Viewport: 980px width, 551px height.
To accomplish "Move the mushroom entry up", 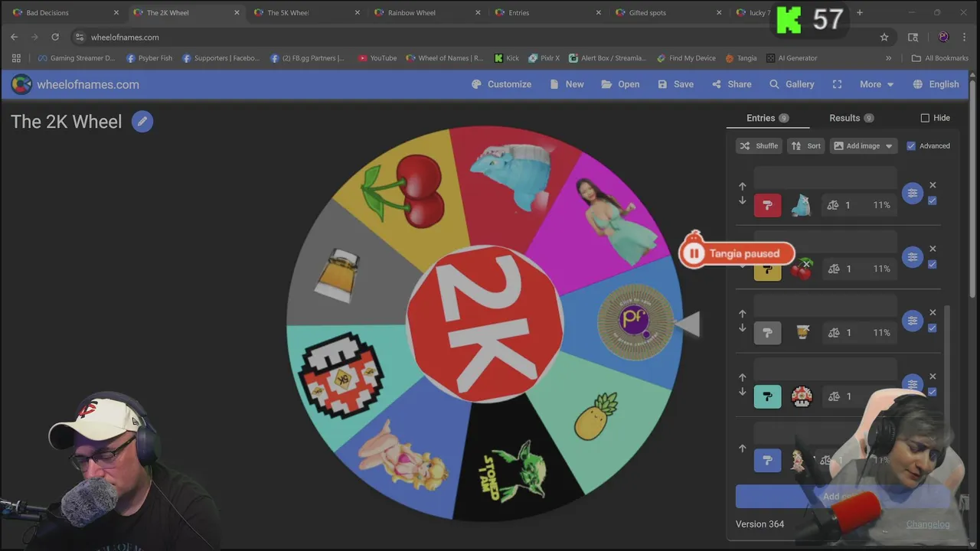I will (x=742, y=377).
